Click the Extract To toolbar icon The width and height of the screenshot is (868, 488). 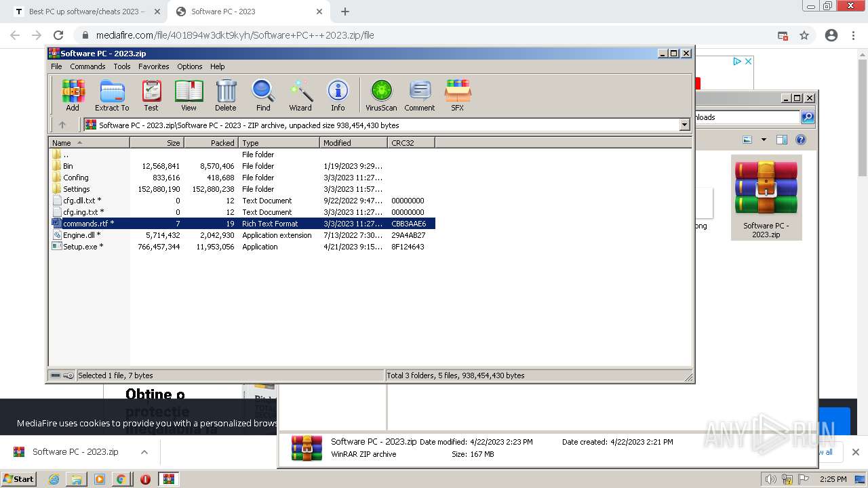point(112,96)
